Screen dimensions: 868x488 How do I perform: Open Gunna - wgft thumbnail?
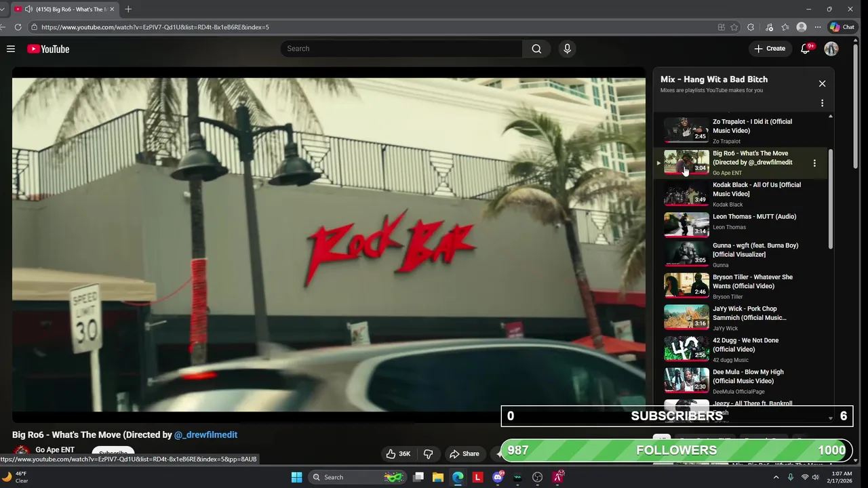click(x=686, y=253)
